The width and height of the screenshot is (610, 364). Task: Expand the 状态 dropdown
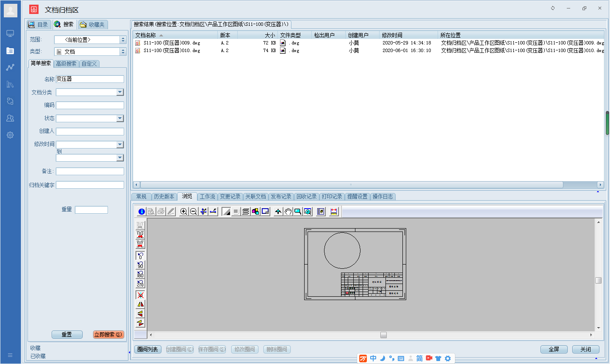(120, 119)
